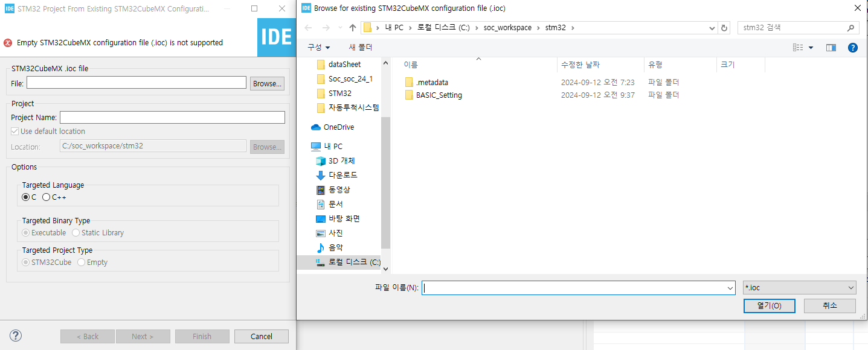Open the *.ioc file type dropdown
This screenshot has height=350, width=868.
[x=800, y=288]
